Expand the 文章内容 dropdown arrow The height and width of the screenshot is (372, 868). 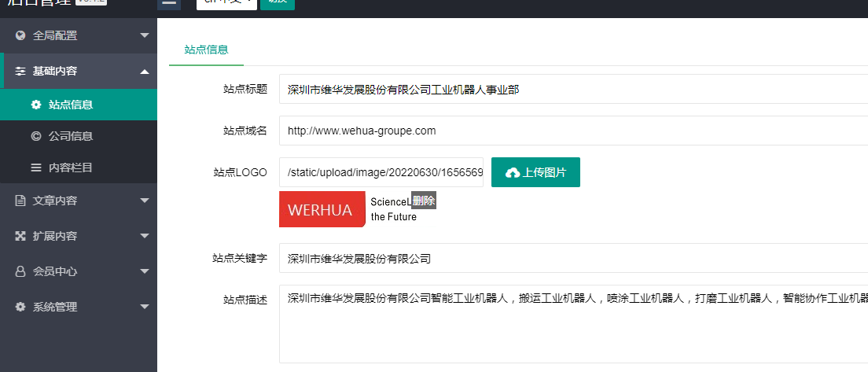pos(144,201)
